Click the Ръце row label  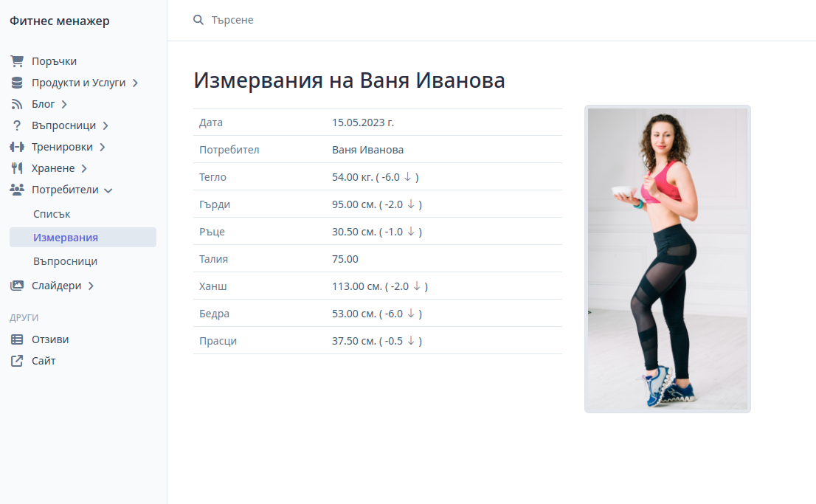click(x=212, y=232)
